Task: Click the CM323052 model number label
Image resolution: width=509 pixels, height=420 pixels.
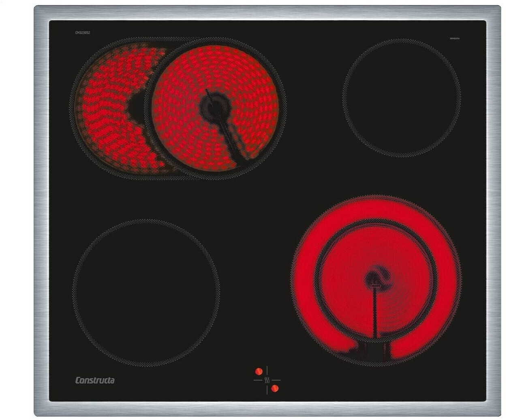Action: [82, 32]
